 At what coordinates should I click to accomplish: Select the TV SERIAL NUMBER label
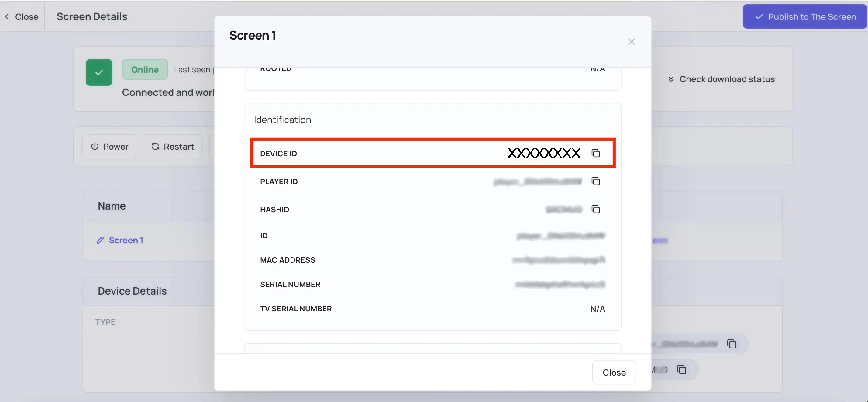click(x=296, y=309)
